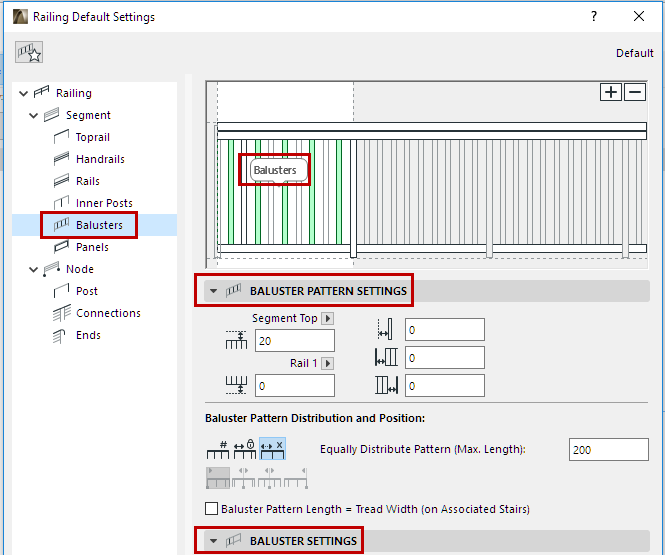Open Panels settings in the tree
This screenshot has width=665, height=555.
92,247
